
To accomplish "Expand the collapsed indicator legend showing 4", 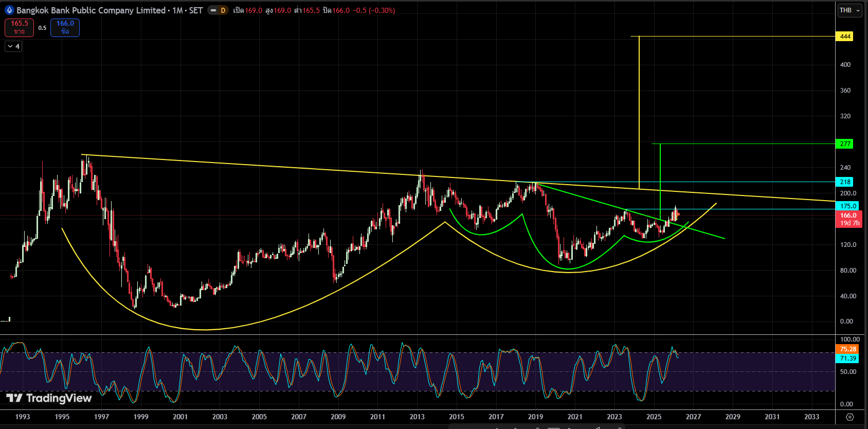I will click(13, 46).
